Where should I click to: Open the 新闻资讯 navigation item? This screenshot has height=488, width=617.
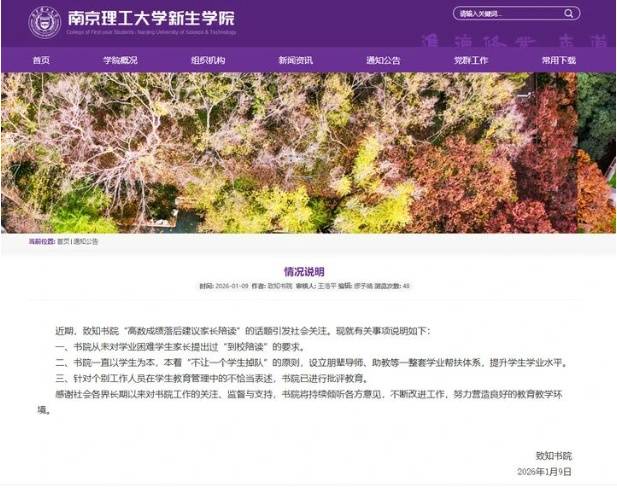click(296, 60)
